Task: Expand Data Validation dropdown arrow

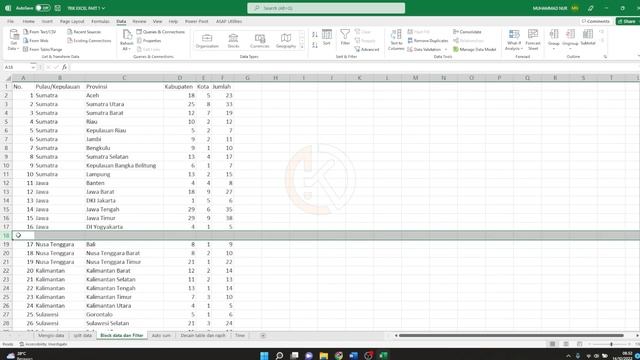Action: coord(446,50)
